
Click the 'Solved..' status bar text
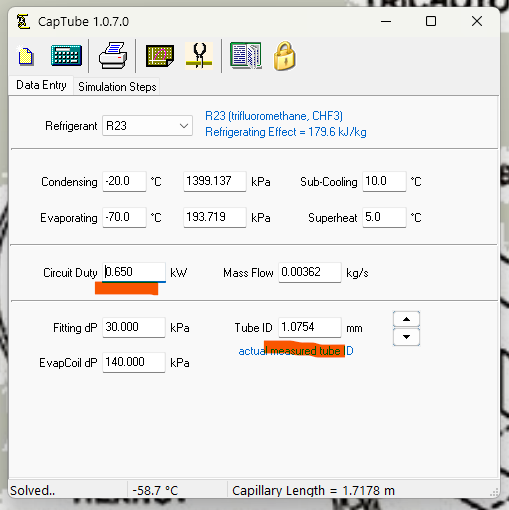point(33,491)
